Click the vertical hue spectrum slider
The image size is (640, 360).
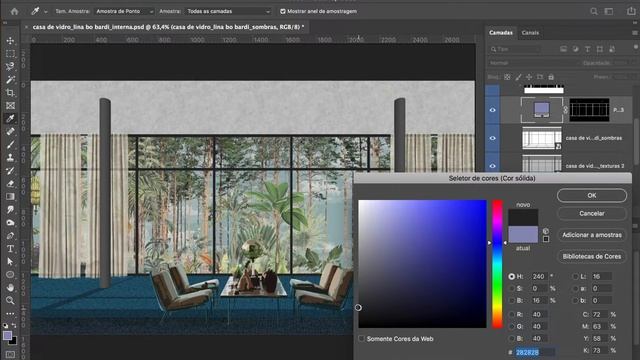click(x=497, y=264)
